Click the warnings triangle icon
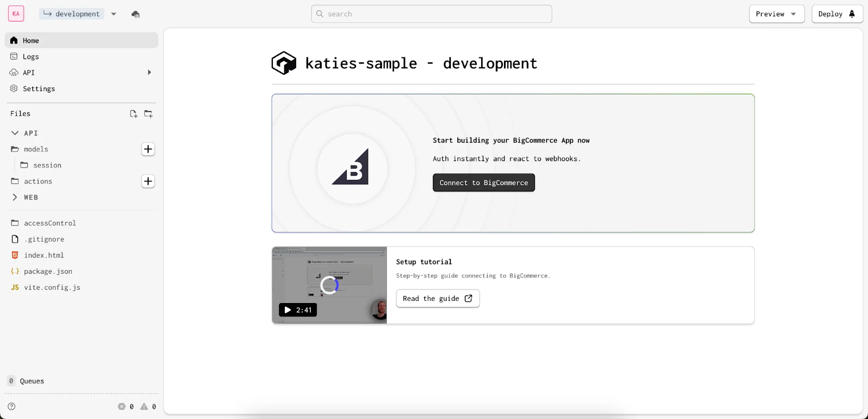The height and width of the screenshot is (419, 868). (144, 407)
